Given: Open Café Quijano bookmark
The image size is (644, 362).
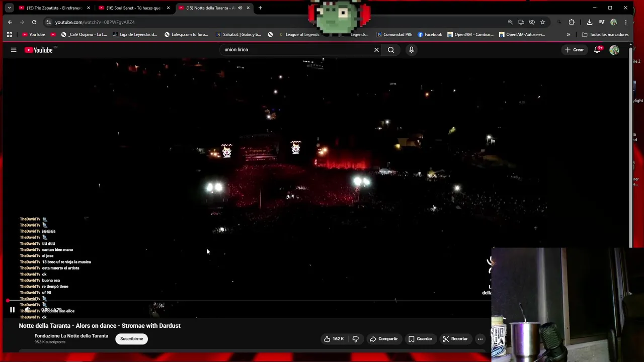Looking at the screenshot, I should click(x=84, y=35).
